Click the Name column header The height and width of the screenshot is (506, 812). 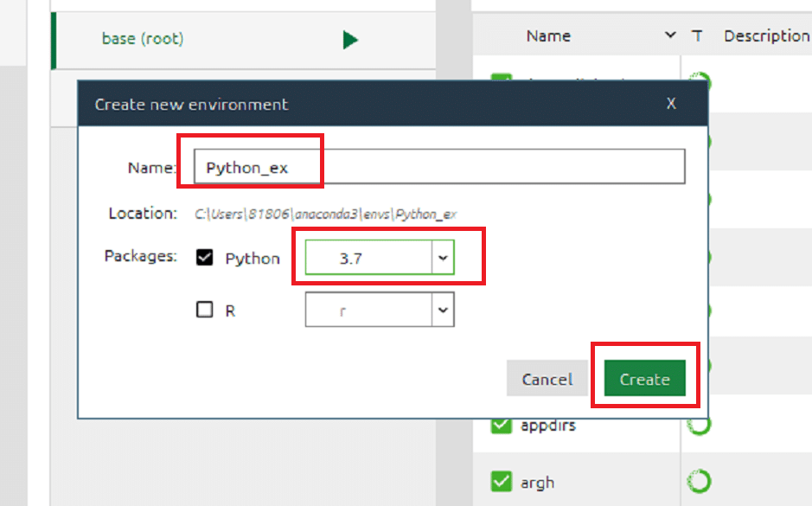(548, 35)
